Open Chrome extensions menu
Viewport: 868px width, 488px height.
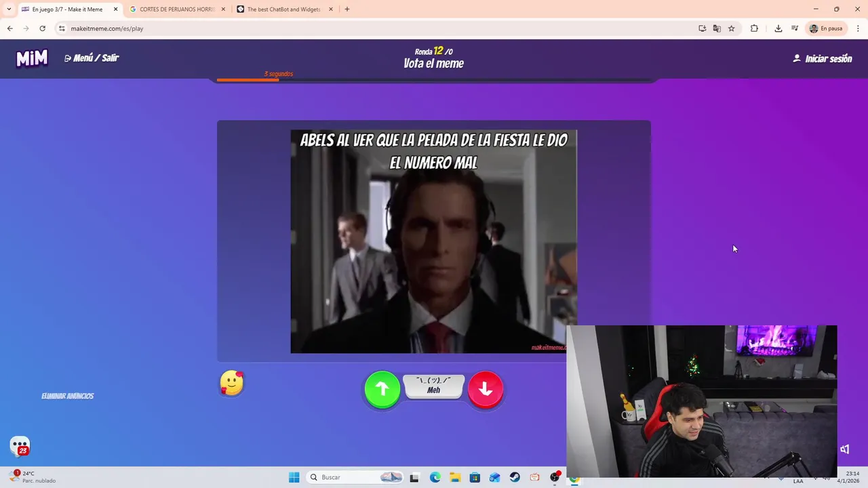point(754,28)
